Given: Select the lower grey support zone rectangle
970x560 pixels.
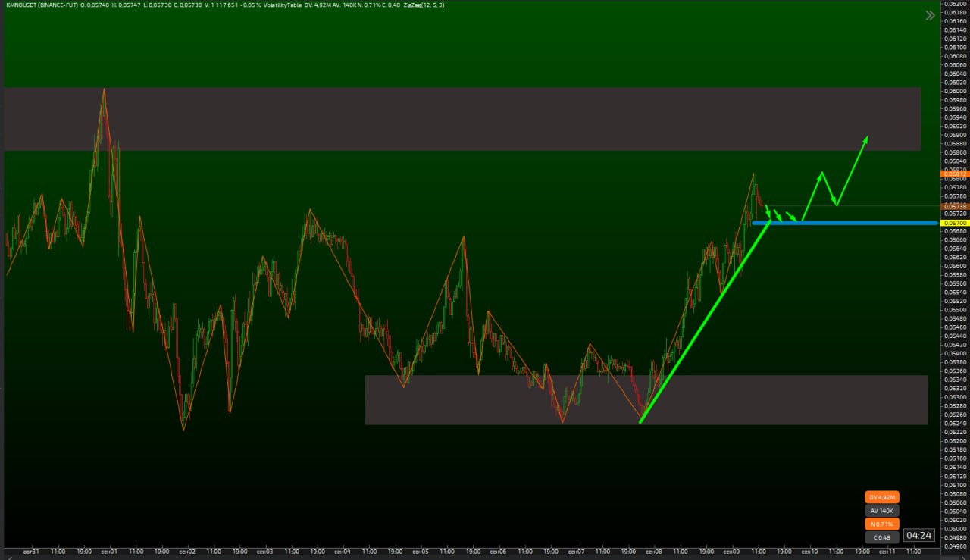Looking at the screenshot, I should (646, 399).
